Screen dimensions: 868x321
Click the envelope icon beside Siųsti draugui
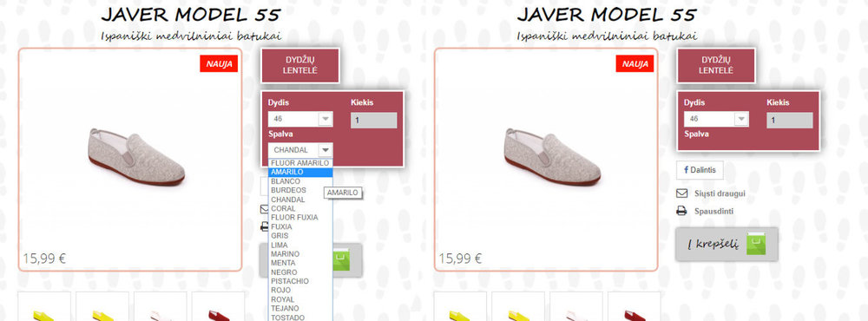pos(682,193)
